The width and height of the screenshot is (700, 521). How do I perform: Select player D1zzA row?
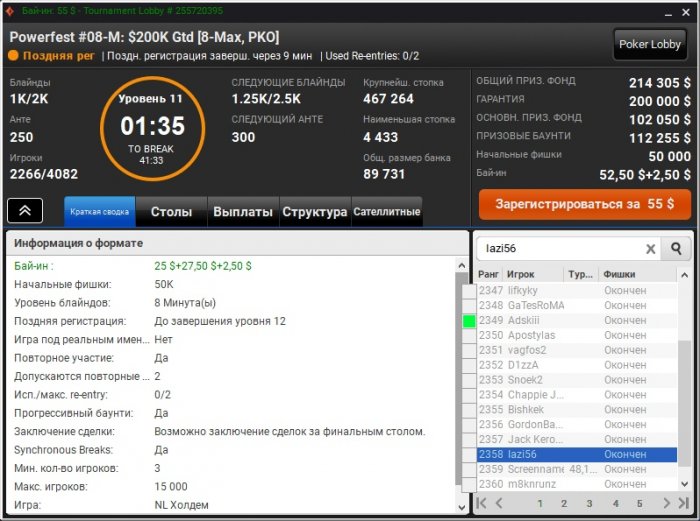click(x=577, y=365)
